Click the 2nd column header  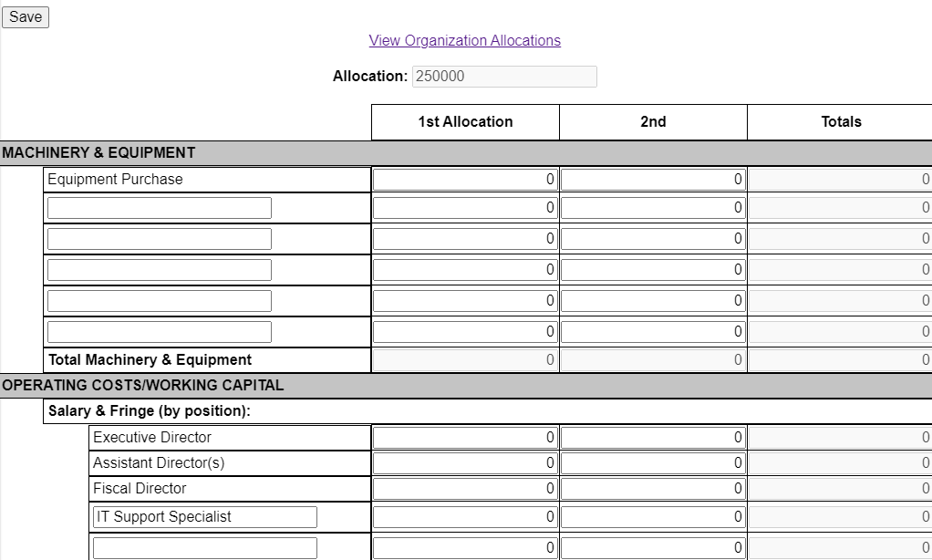coord(652,121)
